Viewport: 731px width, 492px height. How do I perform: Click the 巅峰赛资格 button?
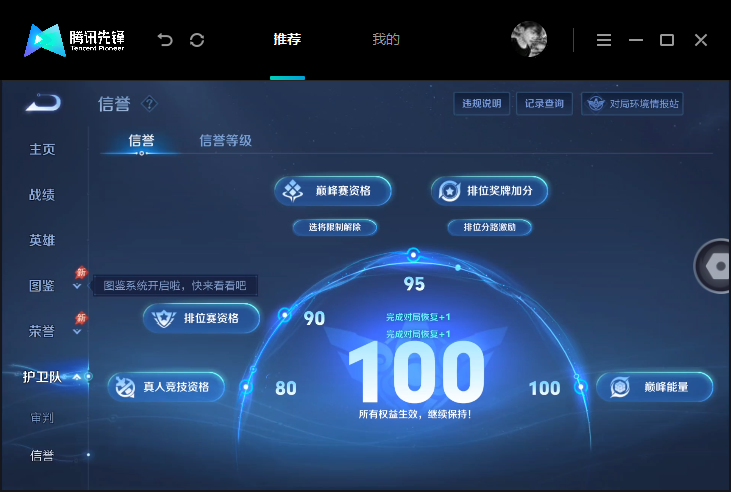click(333, 191)
